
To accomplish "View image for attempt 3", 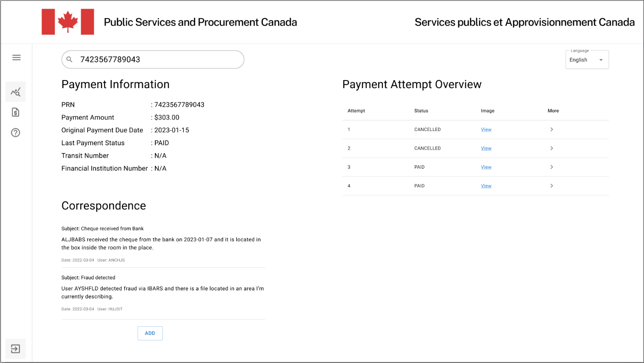I will pos(486,167).
